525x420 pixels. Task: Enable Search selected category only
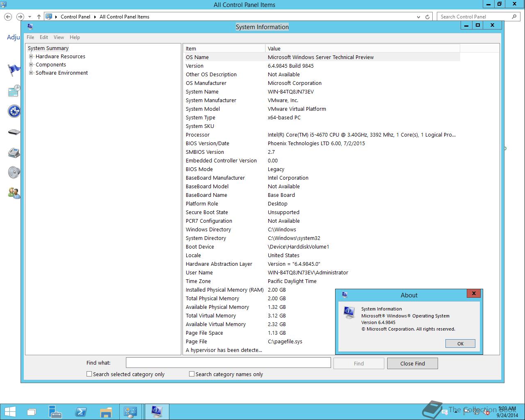[89, 374]
